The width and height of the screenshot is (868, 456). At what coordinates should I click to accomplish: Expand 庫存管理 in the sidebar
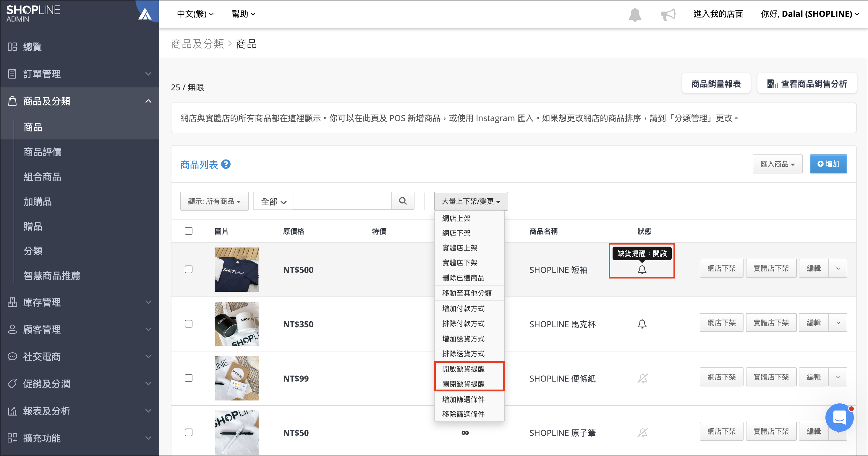pos(148,302)
